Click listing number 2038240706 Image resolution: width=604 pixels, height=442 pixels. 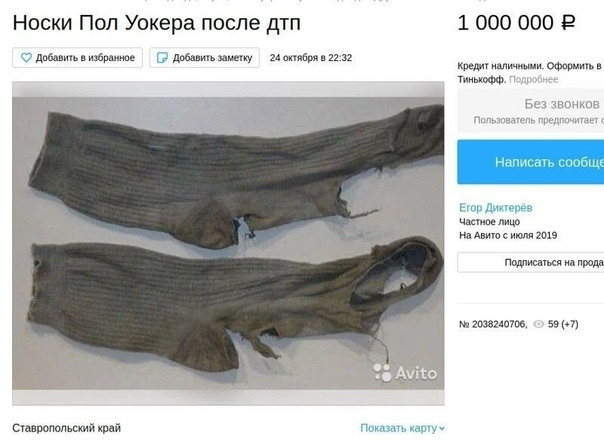coord(493,324)
